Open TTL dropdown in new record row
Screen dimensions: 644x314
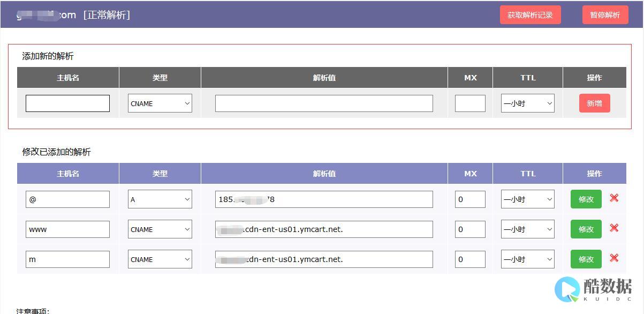point(527,103)
